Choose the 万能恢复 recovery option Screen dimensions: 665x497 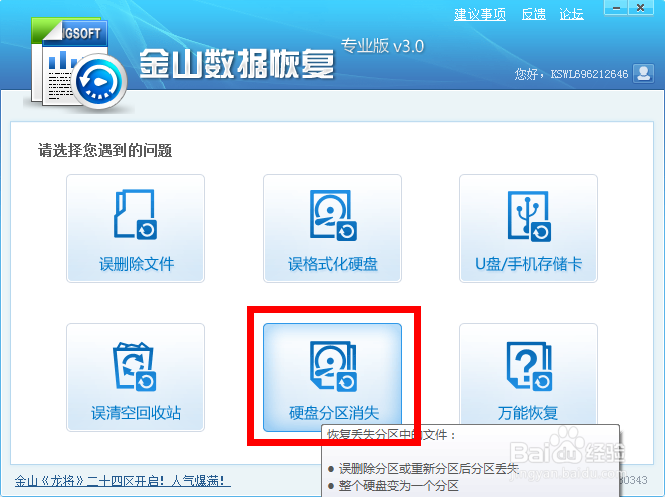(x=528, y=375)
